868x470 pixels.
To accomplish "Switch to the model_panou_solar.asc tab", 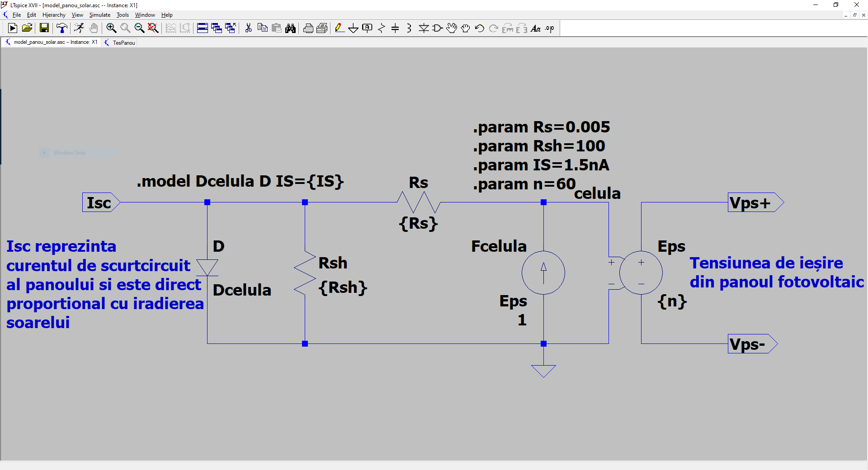I will [51, 42].
